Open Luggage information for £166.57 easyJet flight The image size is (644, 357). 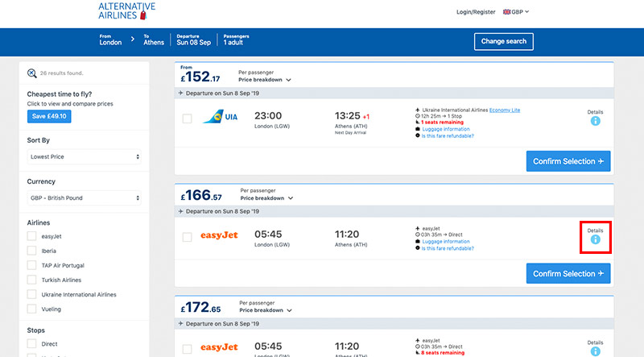point(446,242)
